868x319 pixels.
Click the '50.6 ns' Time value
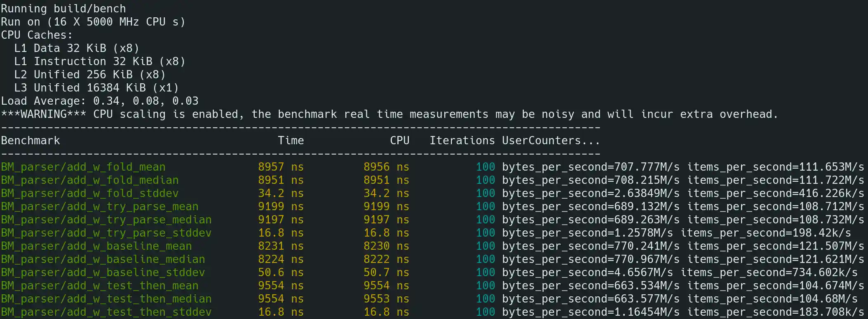[281, 272]
